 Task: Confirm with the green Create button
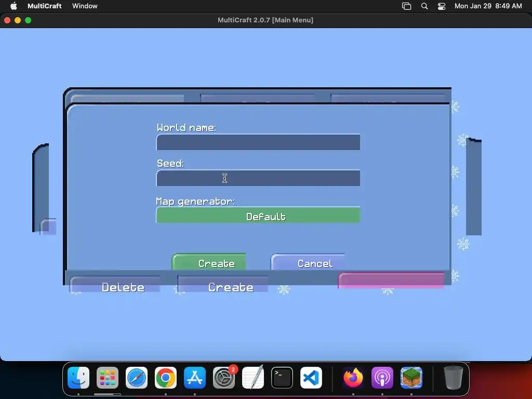tap(209, 262)
